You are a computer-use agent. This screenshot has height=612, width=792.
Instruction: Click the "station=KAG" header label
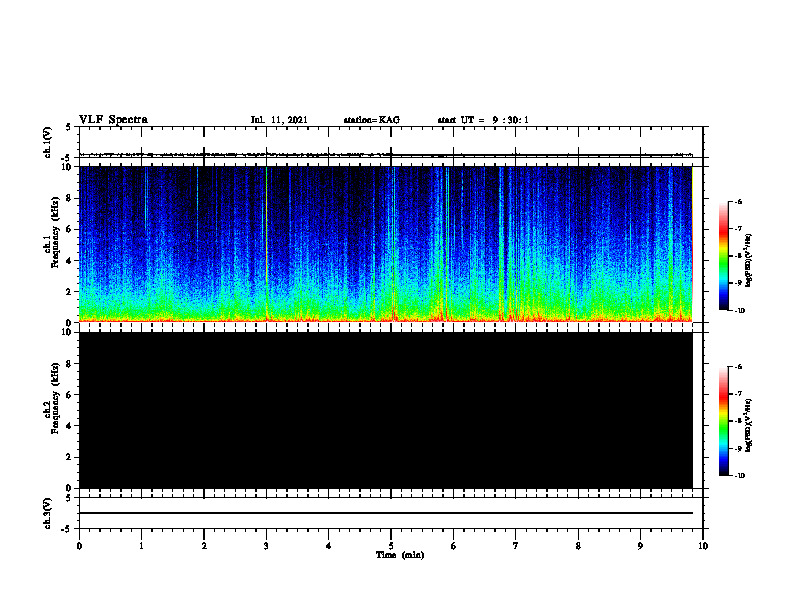click(371, 120)
